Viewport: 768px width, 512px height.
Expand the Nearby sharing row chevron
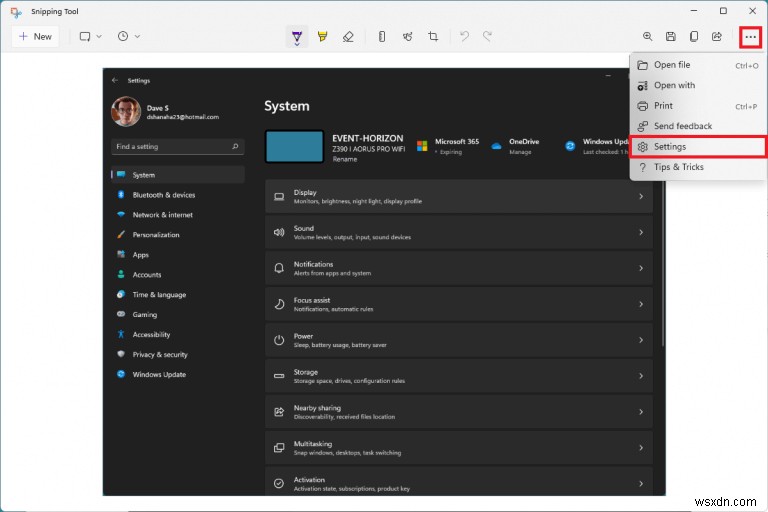pyautogui.click(x=641, y=412)
